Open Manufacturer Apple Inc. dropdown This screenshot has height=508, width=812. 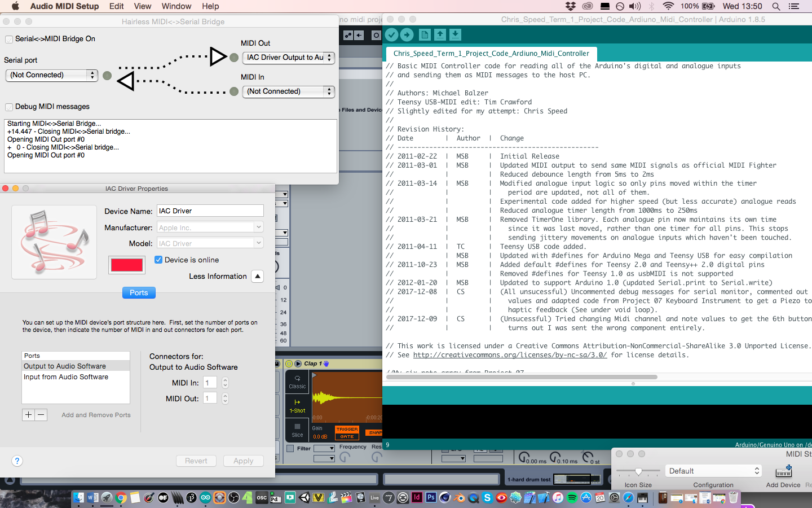tap(210, 227)
